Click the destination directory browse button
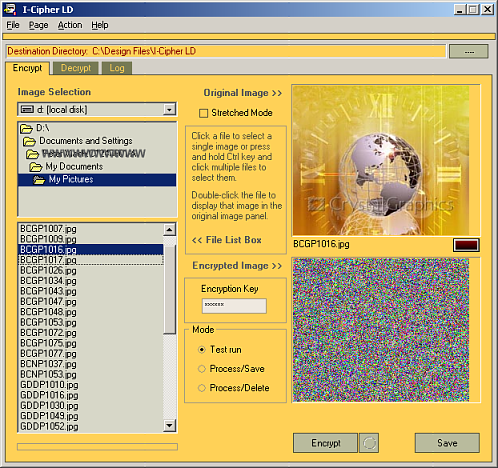This screenshot has width=498, height=468. point(469,52)
